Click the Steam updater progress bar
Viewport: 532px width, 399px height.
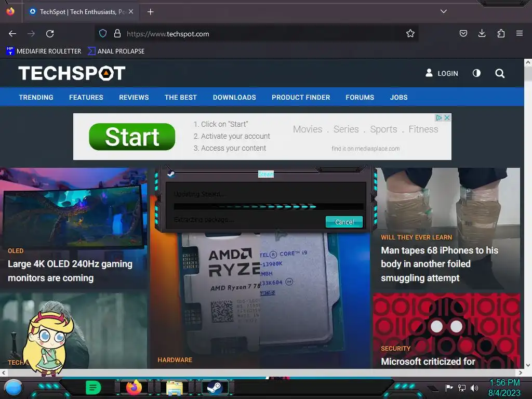pos(269,206)
